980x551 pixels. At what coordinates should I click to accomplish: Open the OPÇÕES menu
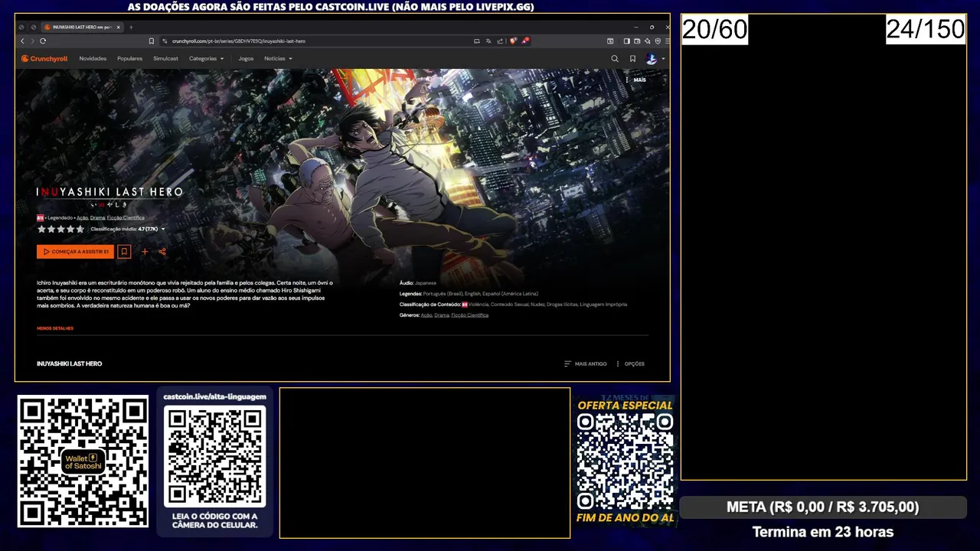pyautogui.click(x=631, y=364)
